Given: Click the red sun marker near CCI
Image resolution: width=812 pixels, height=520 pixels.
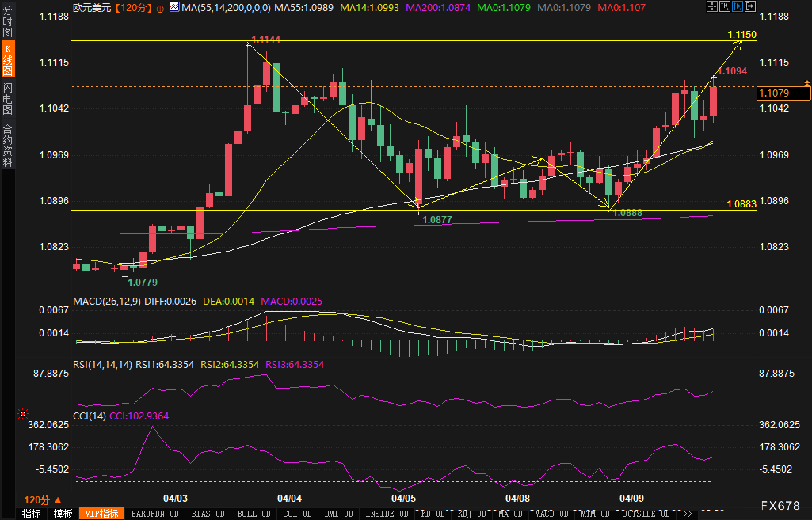Looking at the screenshot, I should (23, 414).
